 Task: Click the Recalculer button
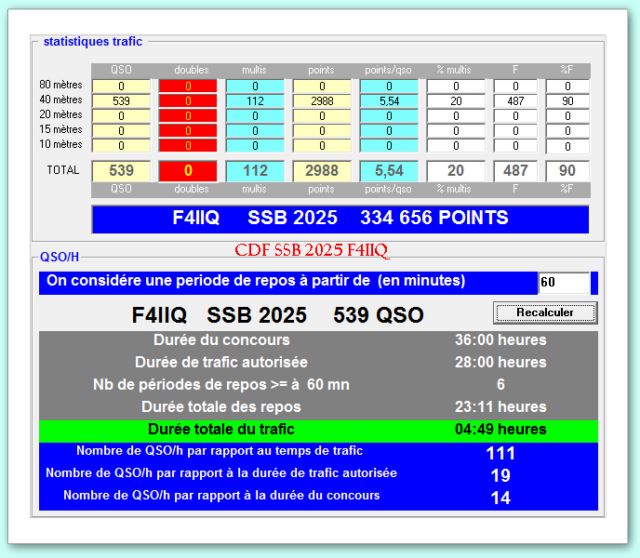[x=544, y=312]
